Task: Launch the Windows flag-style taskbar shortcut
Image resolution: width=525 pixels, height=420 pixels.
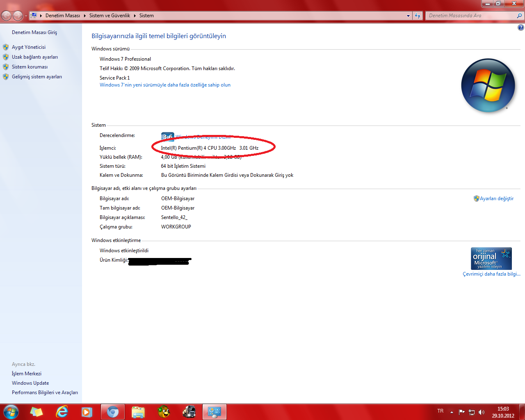Action: point(37,412)
